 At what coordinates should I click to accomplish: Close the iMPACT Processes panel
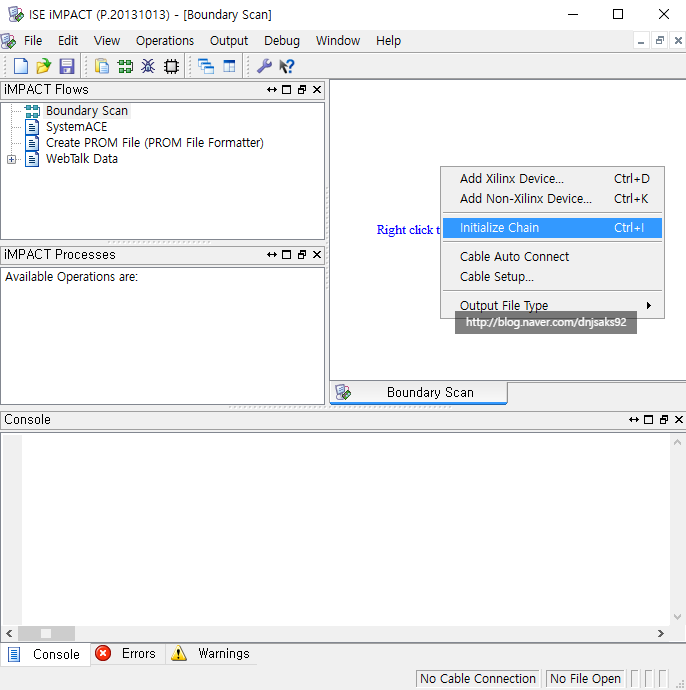tap(317, 255)
